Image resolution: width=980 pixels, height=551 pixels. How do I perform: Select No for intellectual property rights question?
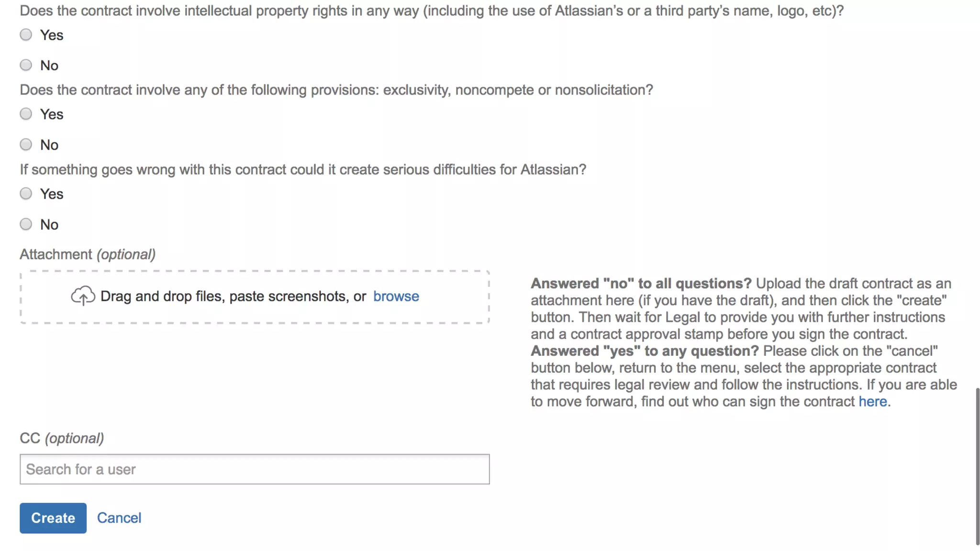[x=26, y=65]
